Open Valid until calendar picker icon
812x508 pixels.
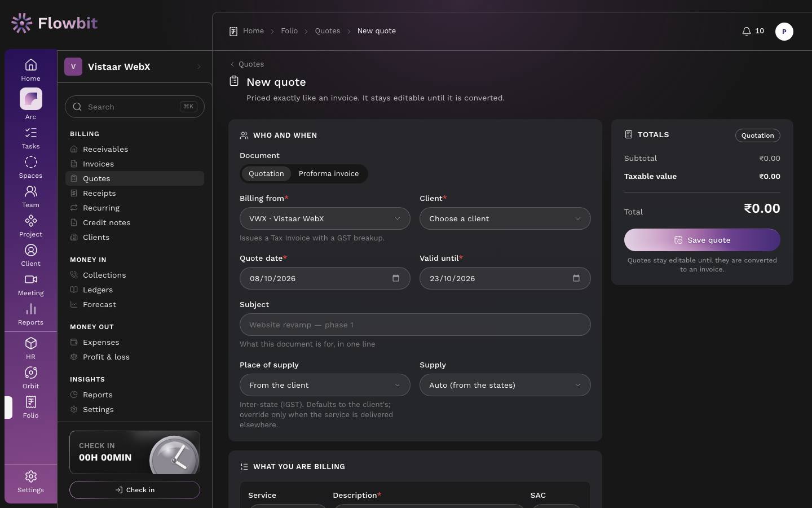click(x=576, y=278)
